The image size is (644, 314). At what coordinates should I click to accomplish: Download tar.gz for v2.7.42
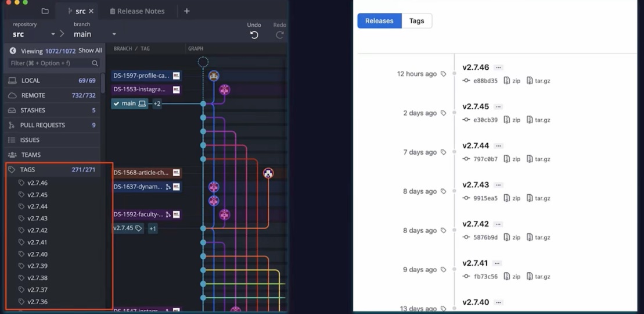click(538, 237)
